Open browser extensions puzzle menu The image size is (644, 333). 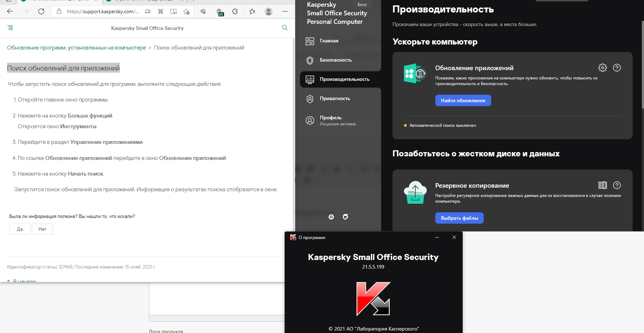[235, 11]
